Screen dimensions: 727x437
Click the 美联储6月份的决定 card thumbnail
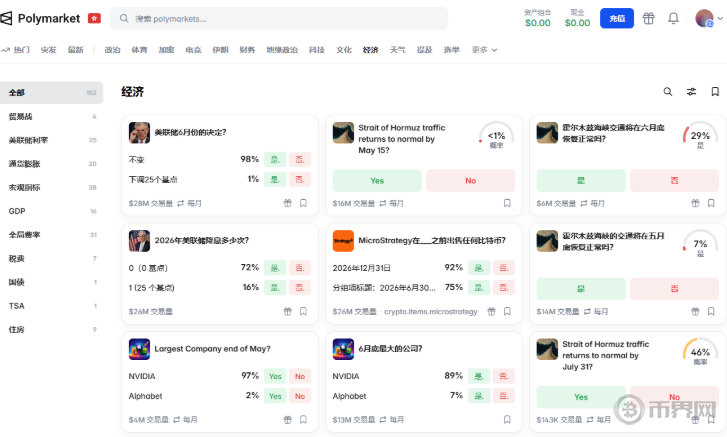pyautogui.click(x=139, y=133)
